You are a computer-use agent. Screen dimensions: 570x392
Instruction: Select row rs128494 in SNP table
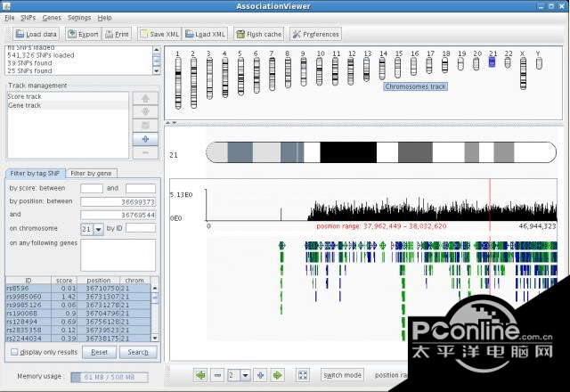[x=78, y=322]
